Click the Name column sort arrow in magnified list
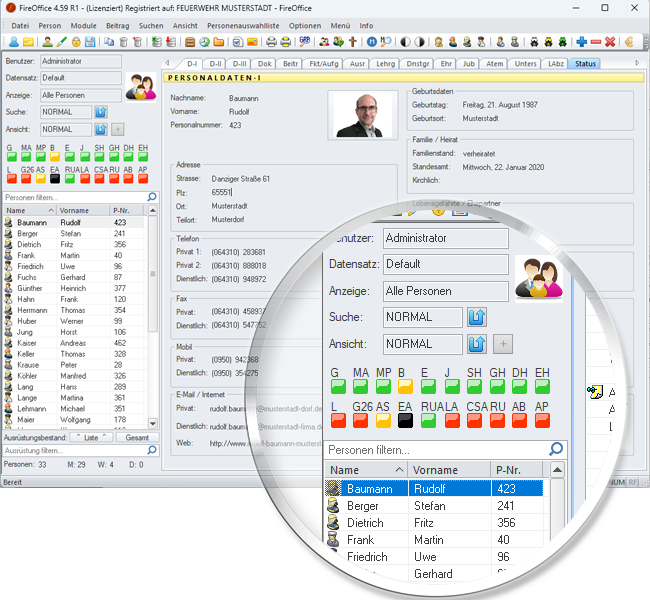650x600 pixels. [400, 470]
